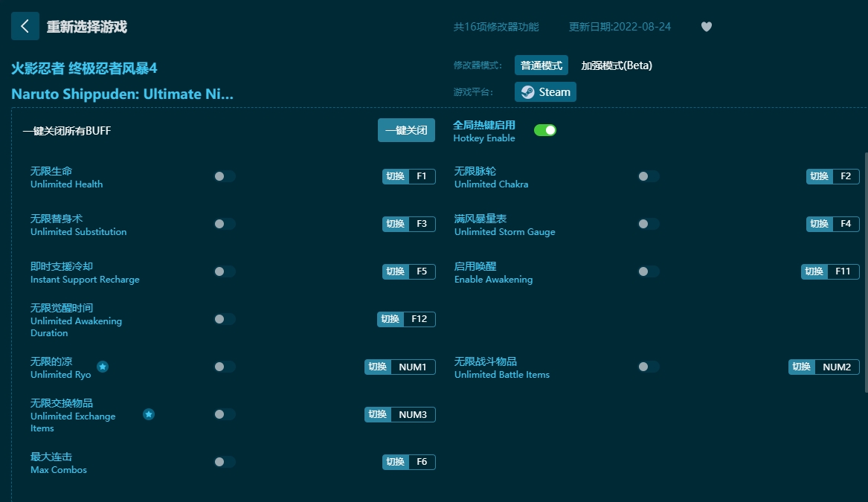Click 共16项修改器功能 text
The height and width of the screenshot is (502, 868).
(x=496, y=27)
